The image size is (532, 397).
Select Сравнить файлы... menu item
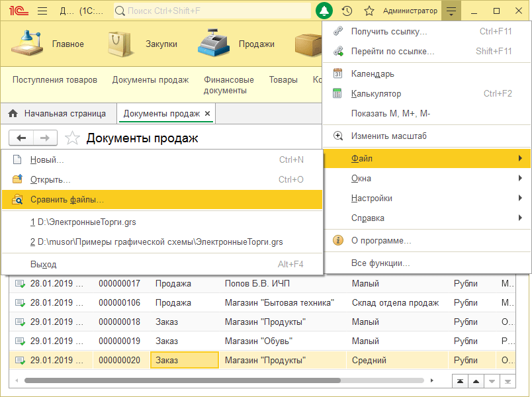[x=162, y=199]
